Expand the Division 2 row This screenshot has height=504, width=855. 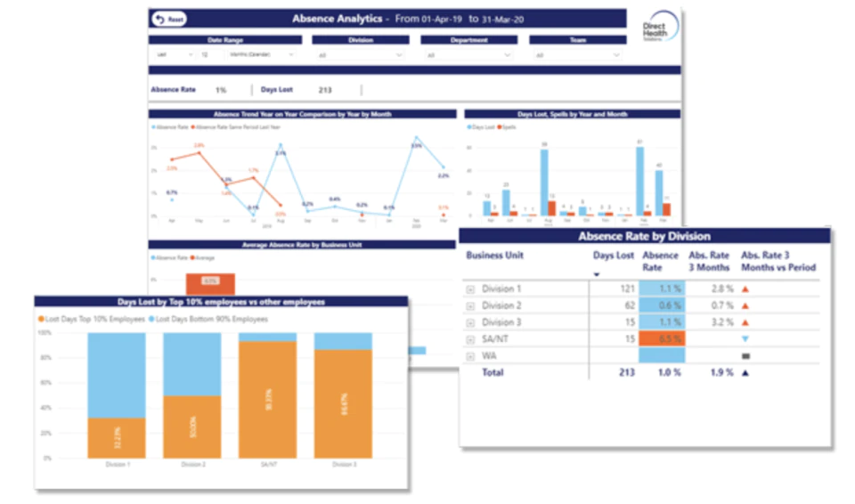470,306
